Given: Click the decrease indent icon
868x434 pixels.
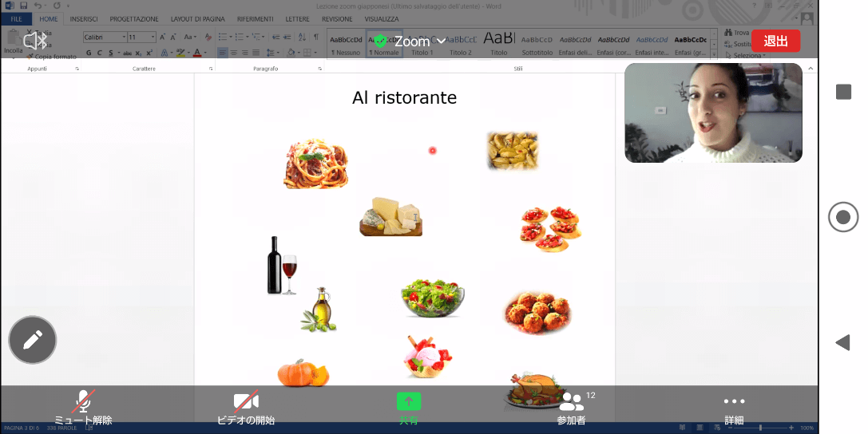Looking at the screenshot, I should [275, 37].
